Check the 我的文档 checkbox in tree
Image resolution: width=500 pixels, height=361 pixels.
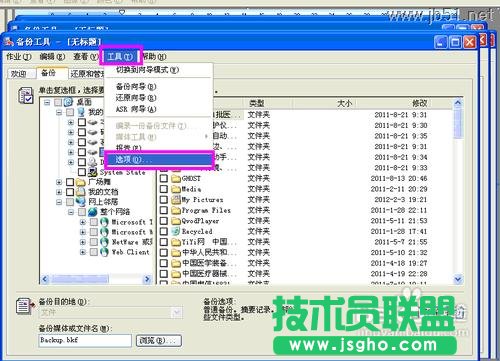point(70,192)
